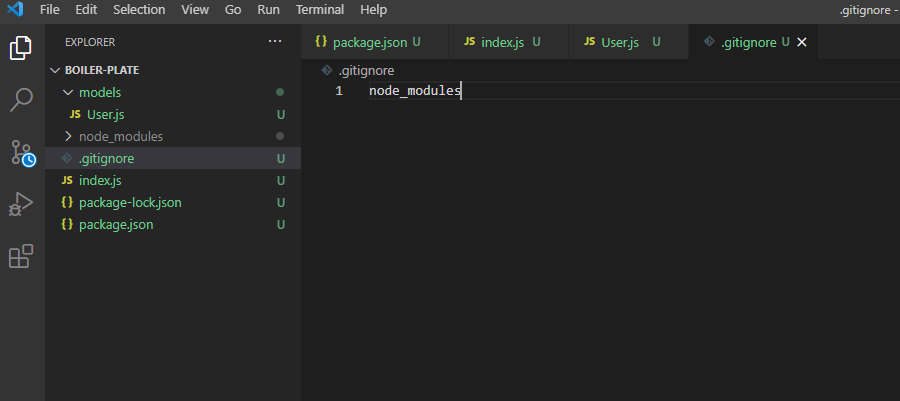
Task: Close the .gitignore editor tab
Action: coord(802,42)
